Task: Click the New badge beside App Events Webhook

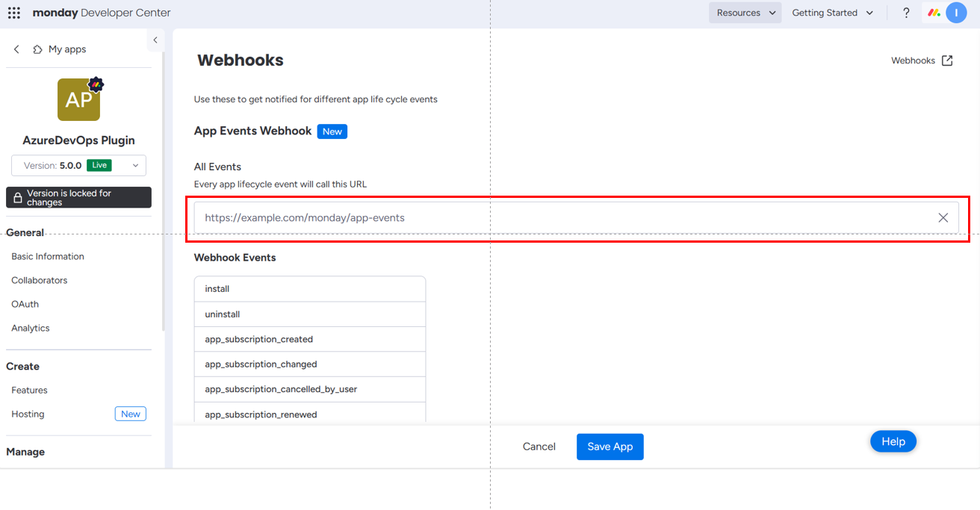Action: tap(332, 131)
